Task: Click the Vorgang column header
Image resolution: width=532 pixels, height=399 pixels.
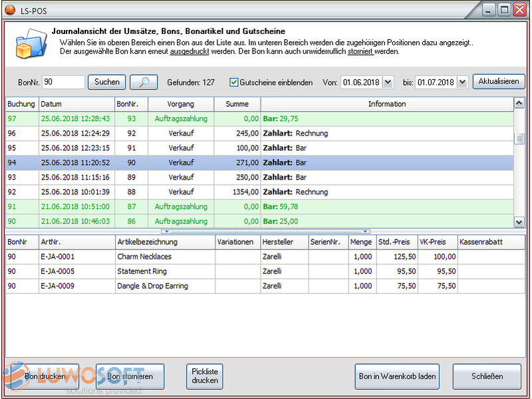Action: pos(181,104)
